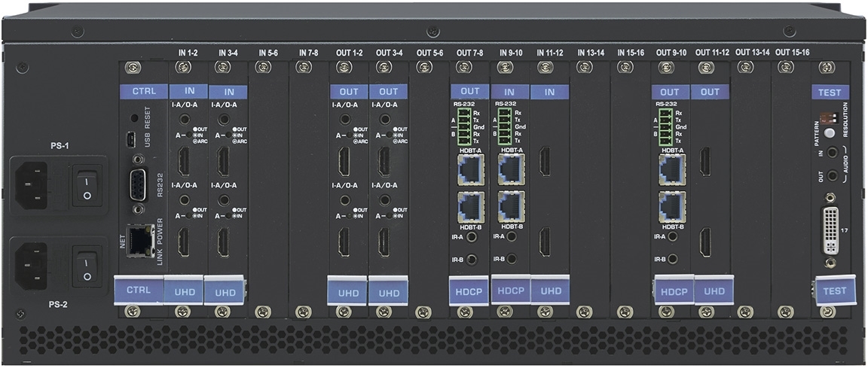Click the audio IN jack on TEST card
Viewport: 868px width, 368px height.
coord(831,154)
